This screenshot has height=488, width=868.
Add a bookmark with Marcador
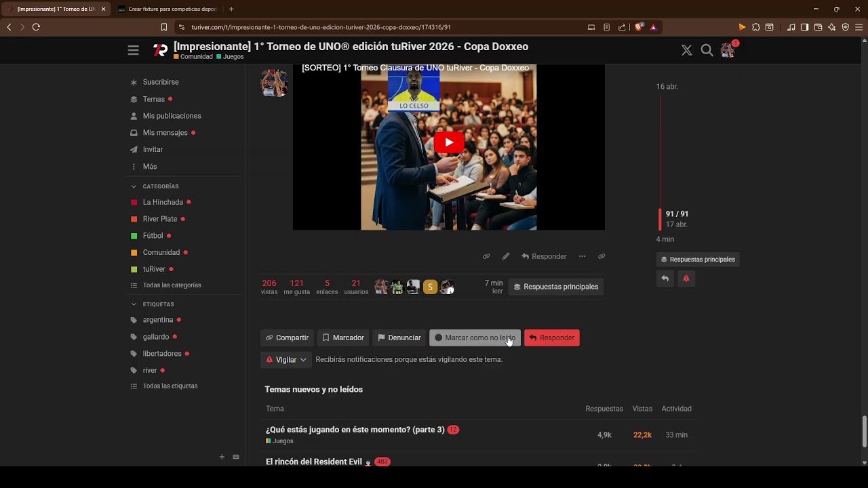coord(343,338)
